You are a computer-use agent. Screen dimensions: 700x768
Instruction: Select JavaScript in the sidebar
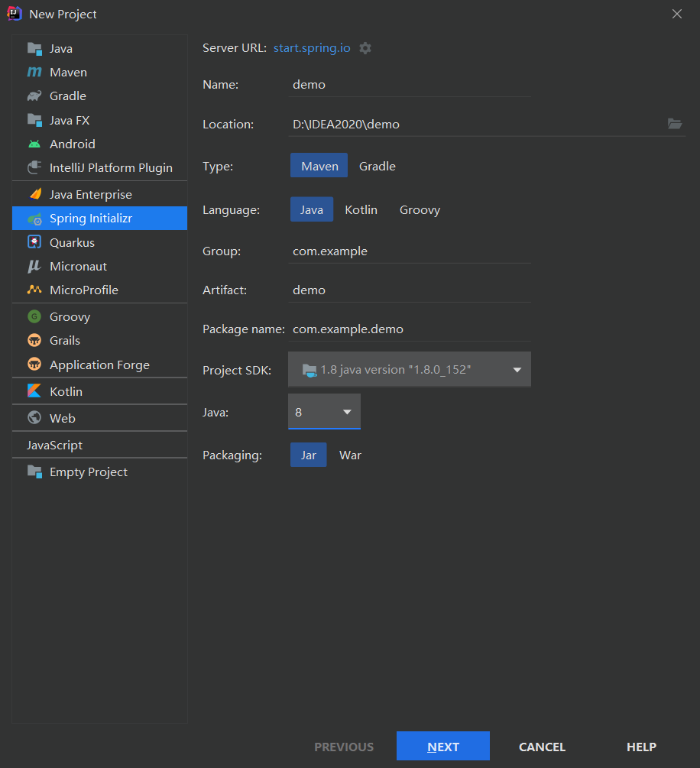pos(99,446)
